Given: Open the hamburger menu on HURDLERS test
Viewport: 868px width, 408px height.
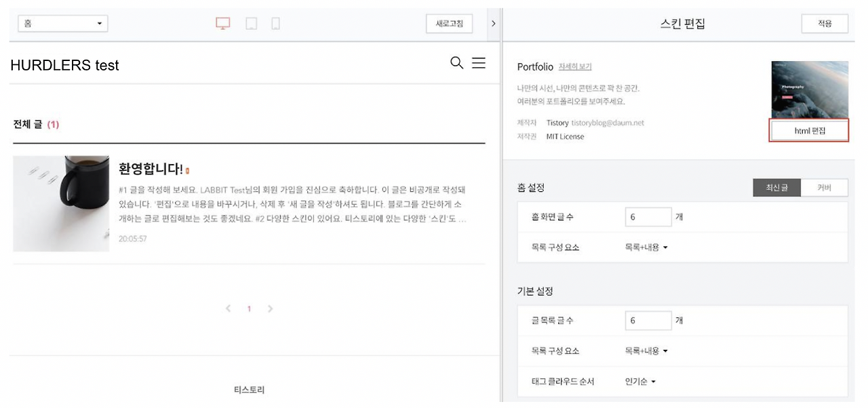Looking at the screenshot, I should point(479,62).
